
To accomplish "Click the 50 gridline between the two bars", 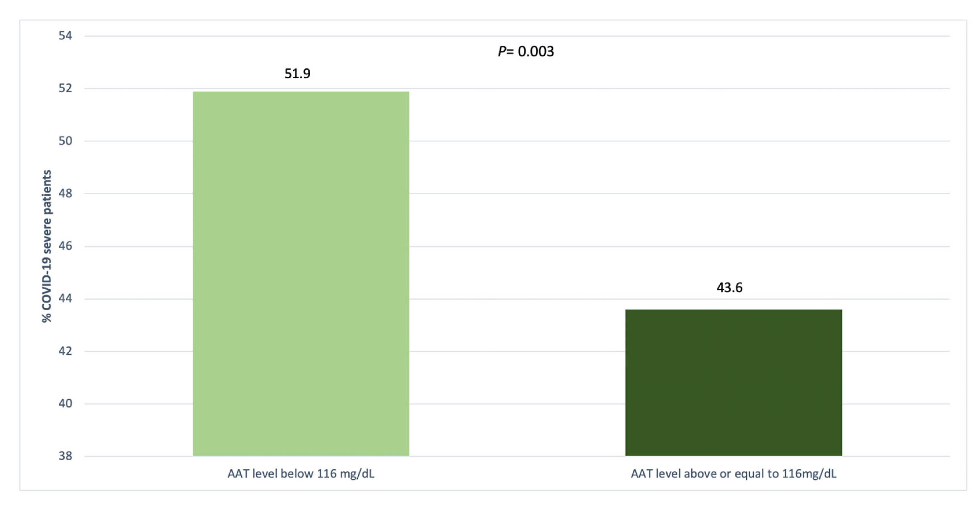I will pyautogui.click(x=517, y=141).
